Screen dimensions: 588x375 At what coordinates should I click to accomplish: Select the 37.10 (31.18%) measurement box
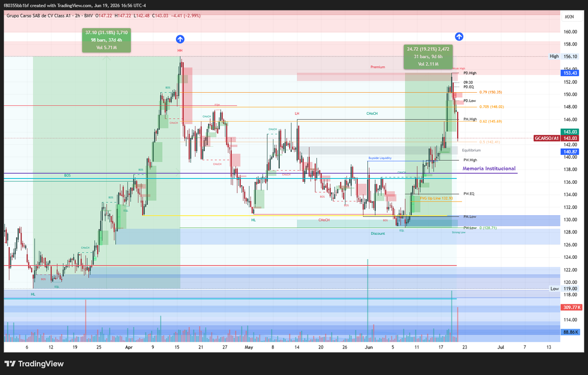click(x=106, y=40)
